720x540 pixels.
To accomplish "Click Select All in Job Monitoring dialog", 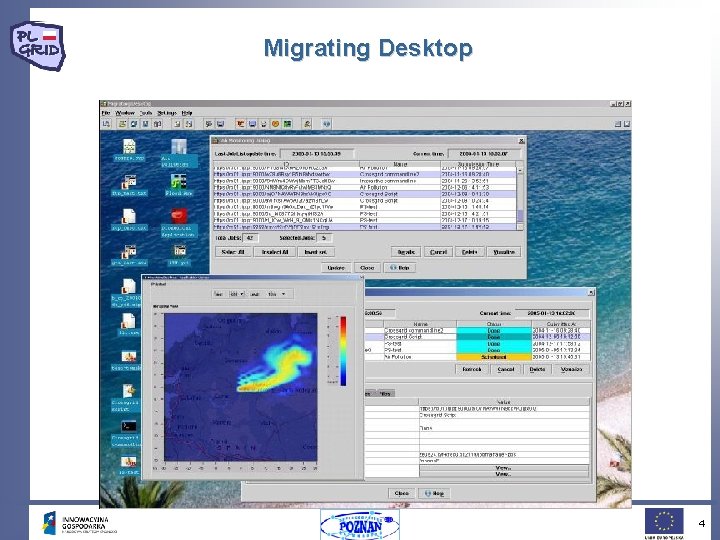I will 233,252.
